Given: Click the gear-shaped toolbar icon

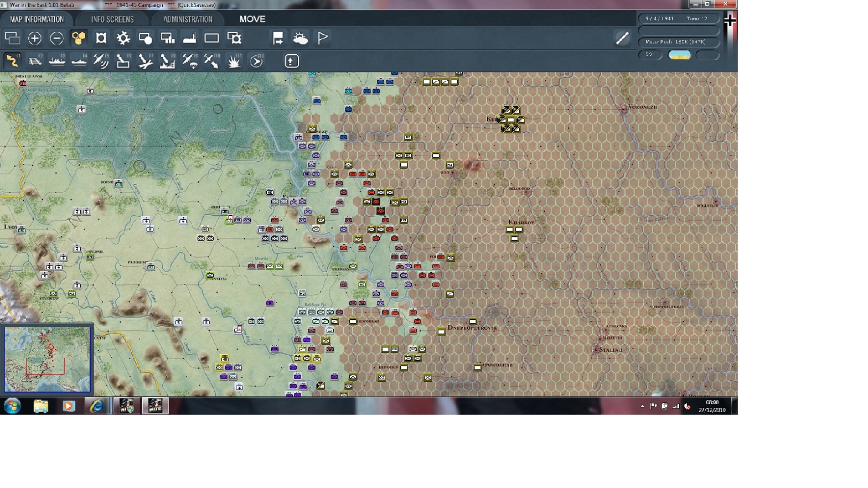Looking at the screenshot, I should (x=123, y=38).
